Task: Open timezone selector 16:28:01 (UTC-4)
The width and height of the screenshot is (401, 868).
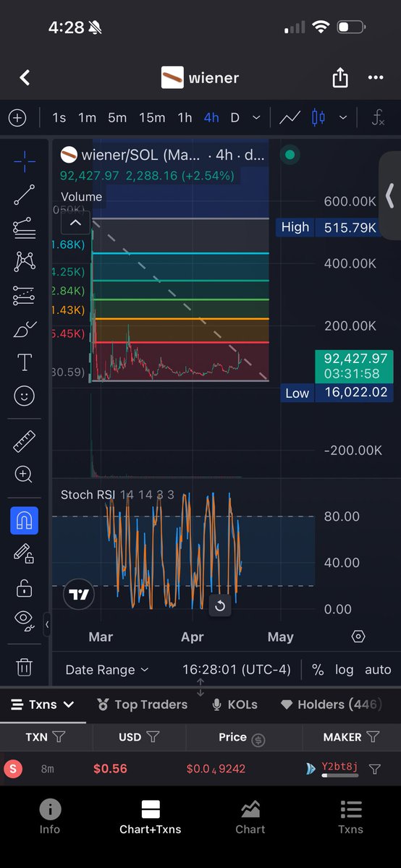Action: (x=237, y=670)
